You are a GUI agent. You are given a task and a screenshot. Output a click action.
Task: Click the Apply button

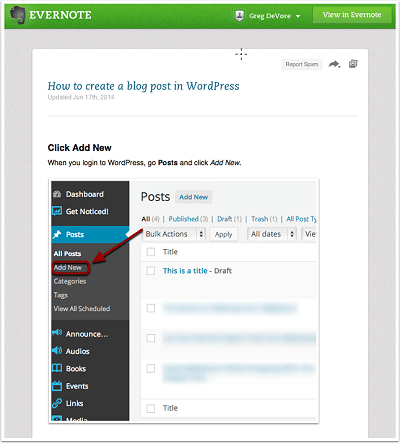tap(223, 234)
